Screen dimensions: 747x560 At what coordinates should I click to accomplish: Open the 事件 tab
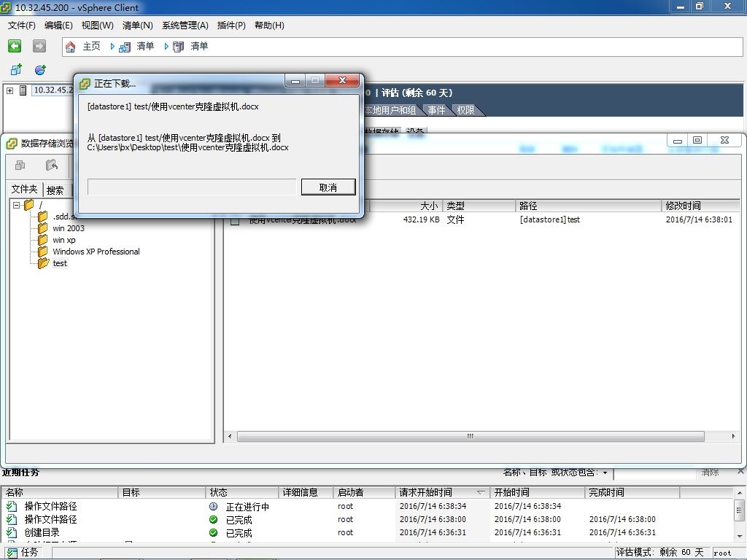(436, 111)
